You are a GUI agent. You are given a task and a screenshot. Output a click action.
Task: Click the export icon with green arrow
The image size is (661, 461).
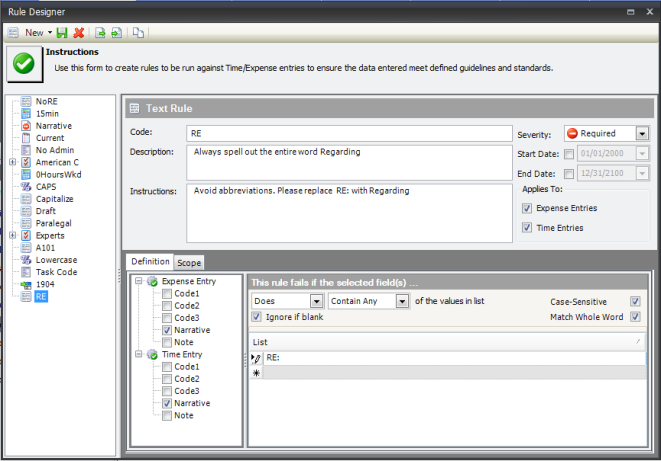(100, 33)
